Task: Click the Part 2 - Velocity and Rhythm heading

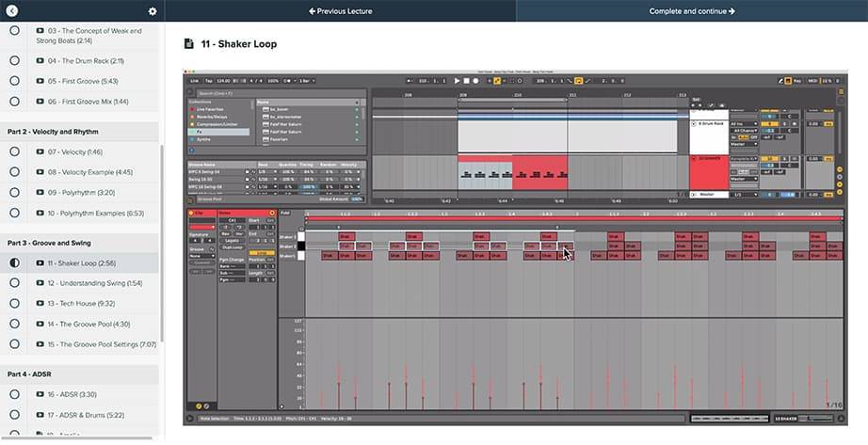Action: click(53, 132)
